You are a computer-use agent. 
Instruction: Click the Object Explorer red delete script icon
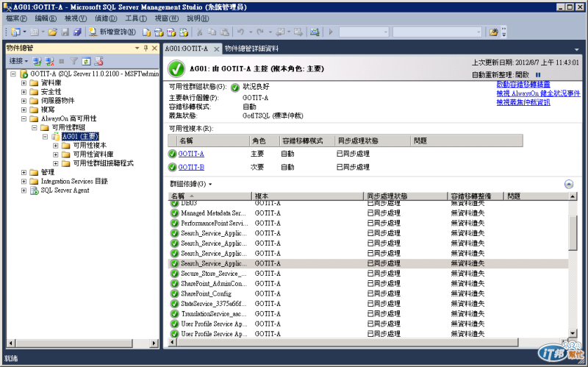click(98, 61)
